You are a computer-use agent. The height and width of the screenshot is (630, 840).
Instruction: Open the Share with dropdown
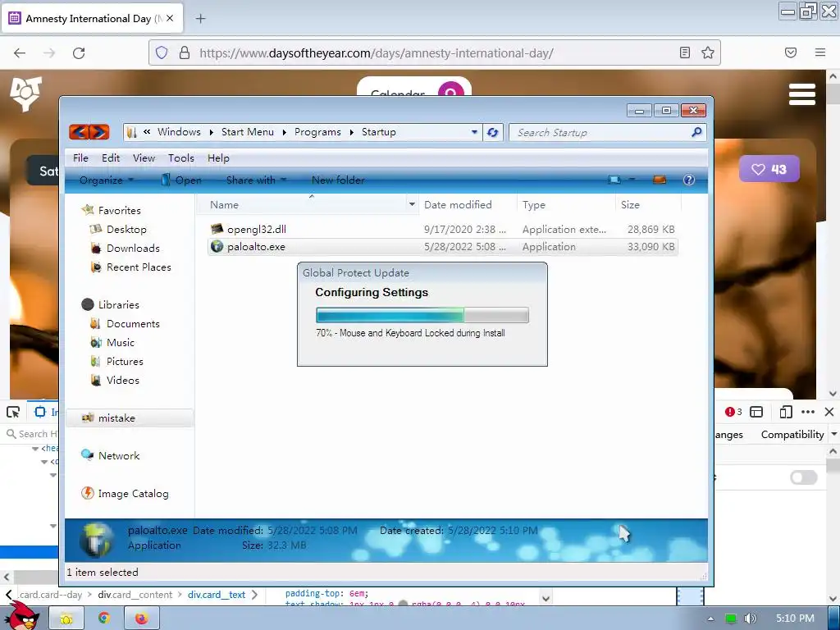[256, 180]
